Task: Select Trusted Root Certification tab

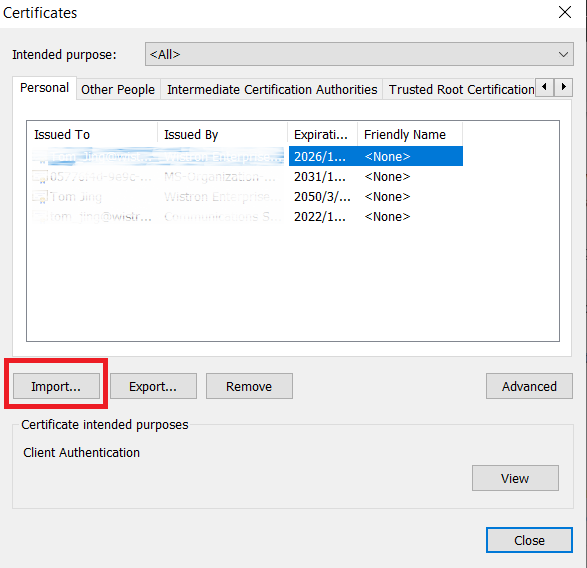Action: click(x=460, y=89)
